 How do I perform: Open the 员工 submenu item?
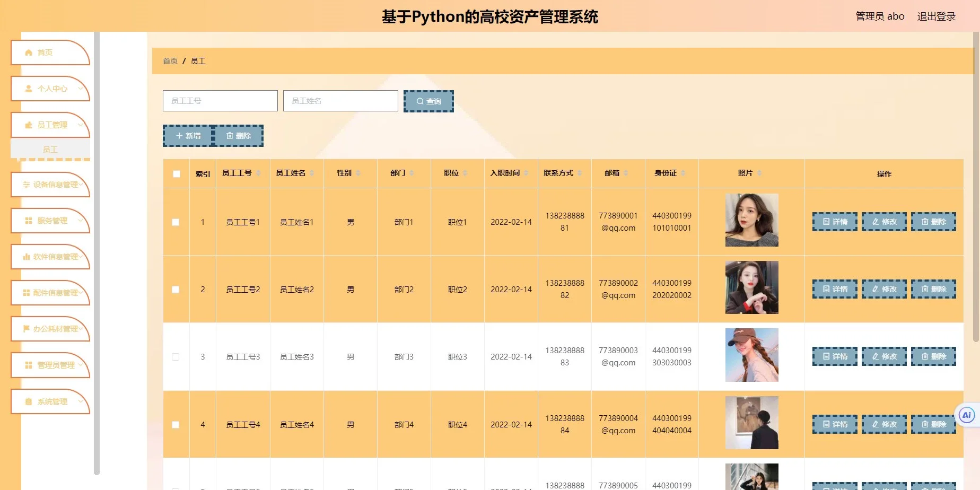(50, 149)
